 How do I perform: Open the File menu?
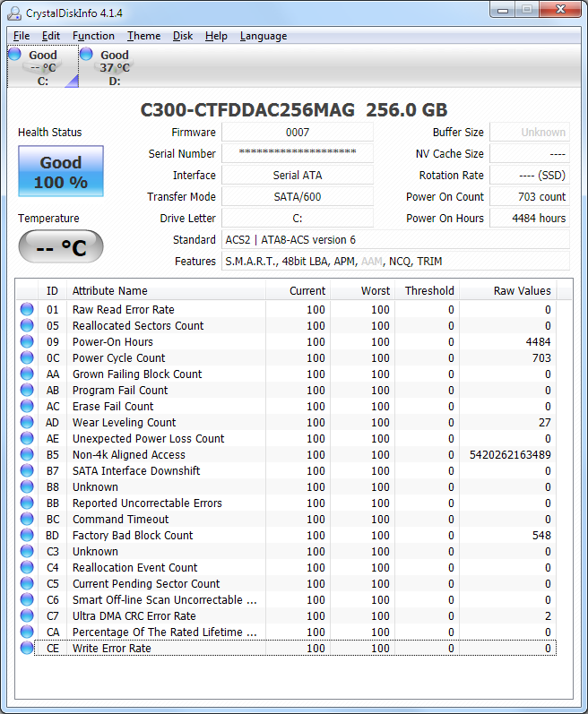pyautogui.click(x=22, y=36)
